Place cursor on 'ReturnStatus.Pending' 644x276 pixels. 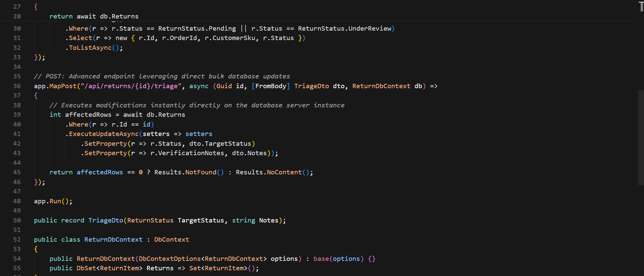[x=197, y=29]
